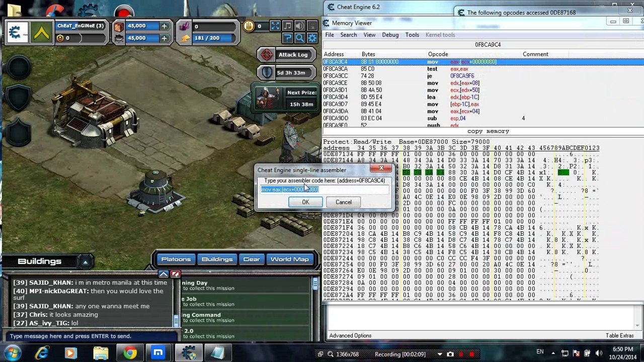Launch Internet Explorer from the taskbar
The width and height of the screenshot is (644, 362).
[42, 353]
